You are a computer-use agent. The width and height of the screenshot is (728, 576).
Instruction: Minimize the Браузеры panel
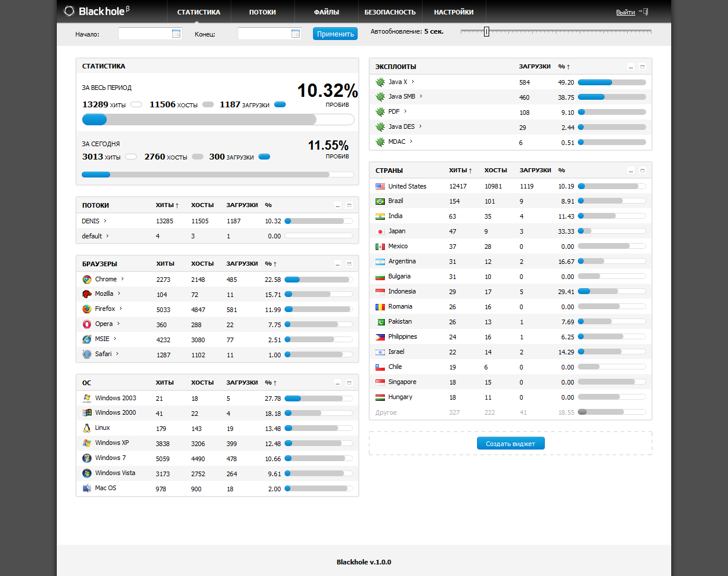338,264
